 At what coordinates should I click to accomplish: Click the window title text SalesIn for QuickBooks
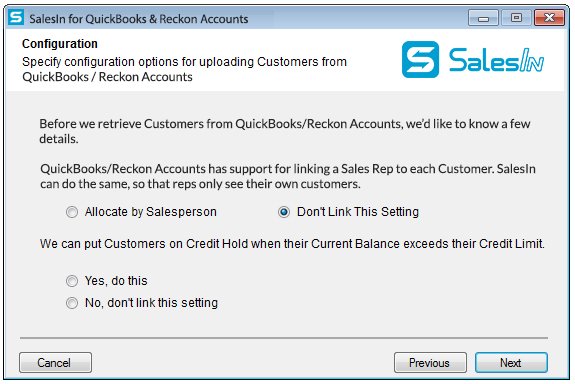[139, 19]
